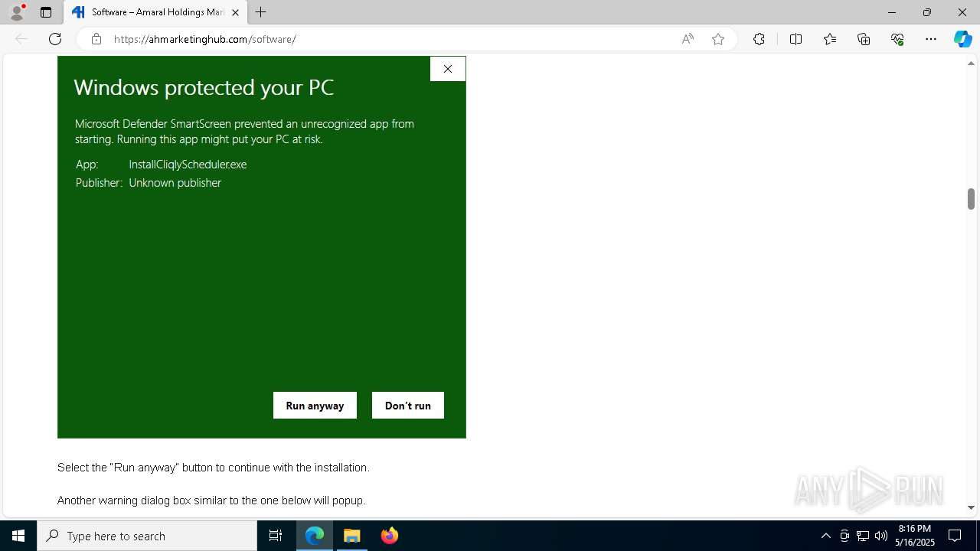Open the Copilot sidebar icon
Image resolution: width=980 pixels, height=551 pixels.
coord(962,39)
